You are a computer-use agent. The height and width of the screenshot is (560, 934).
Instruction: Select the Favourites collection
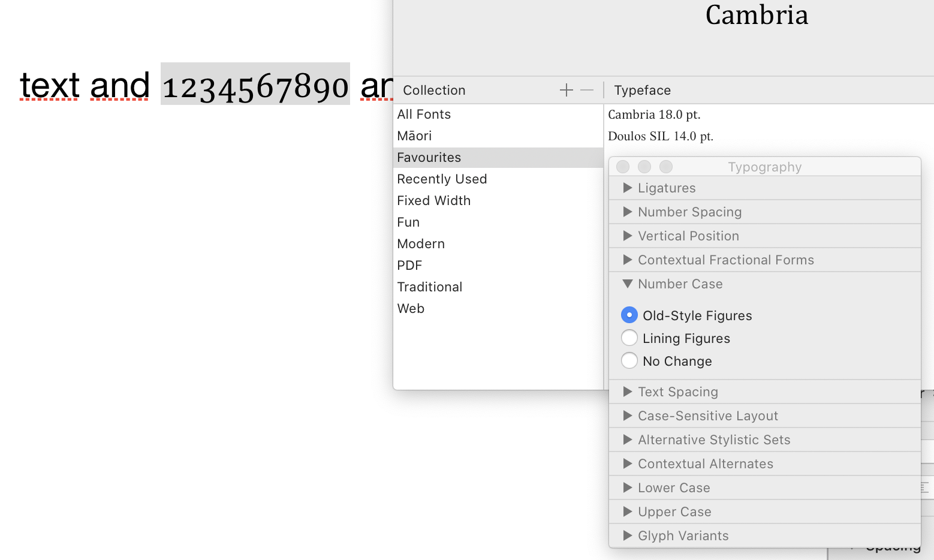[498, 158]
